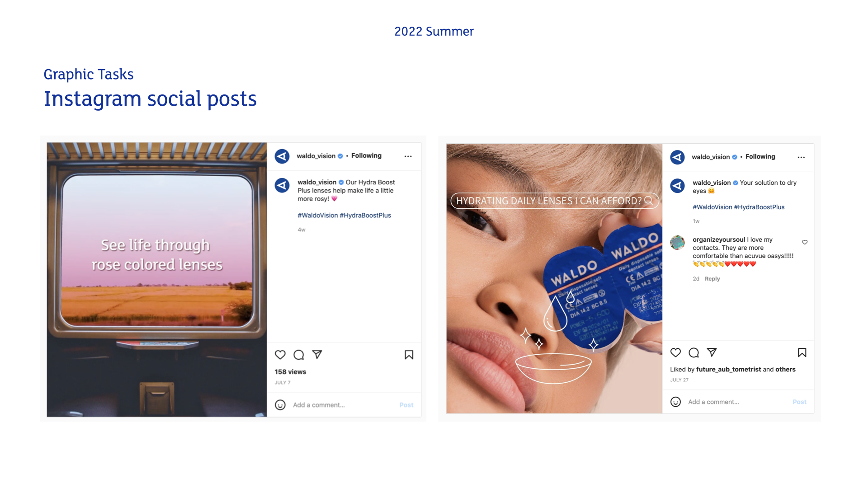868x488 pixels.
Task: Click Post button on right post
Action: pyautogui.click(x=800, y=402)
